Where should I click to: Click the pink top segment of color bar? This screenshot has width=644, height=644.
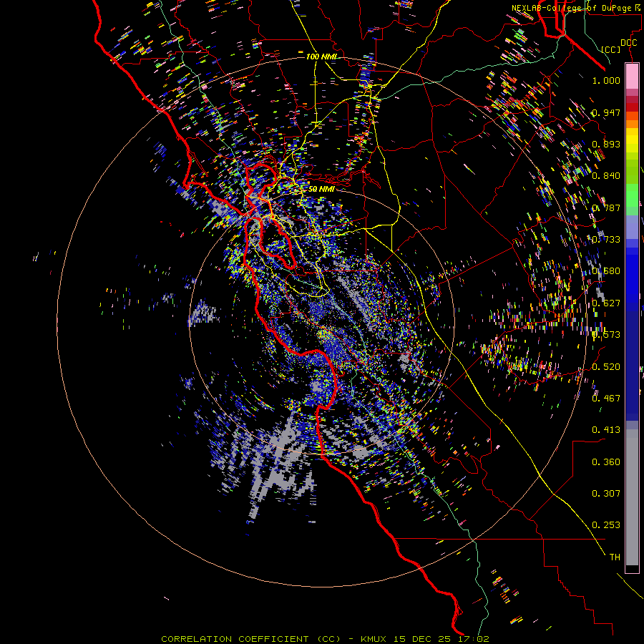tap(632, 76)
